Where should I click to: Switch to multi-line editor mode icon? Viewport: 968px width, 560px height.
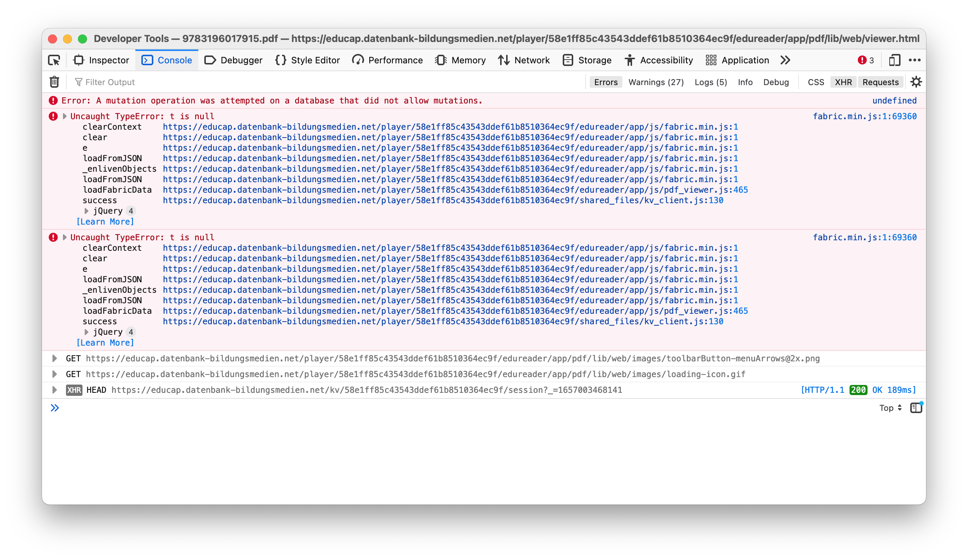click(916, 408)
